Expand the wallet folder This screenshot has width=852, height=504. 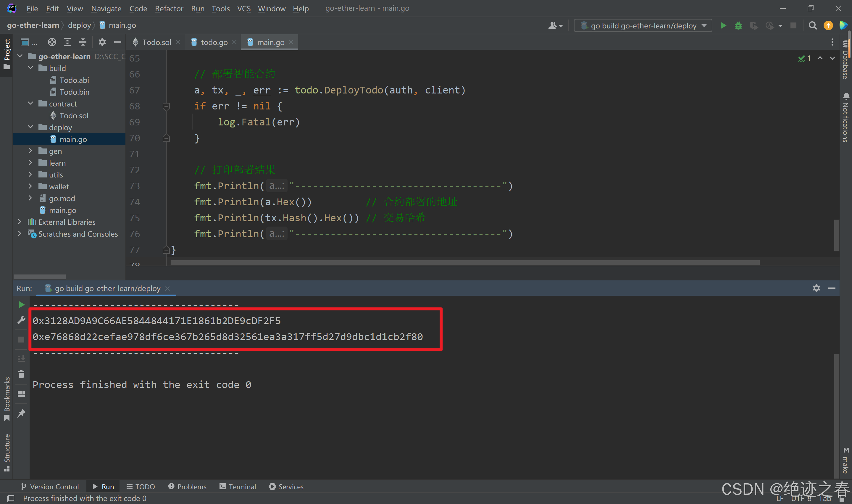[30, 186]
